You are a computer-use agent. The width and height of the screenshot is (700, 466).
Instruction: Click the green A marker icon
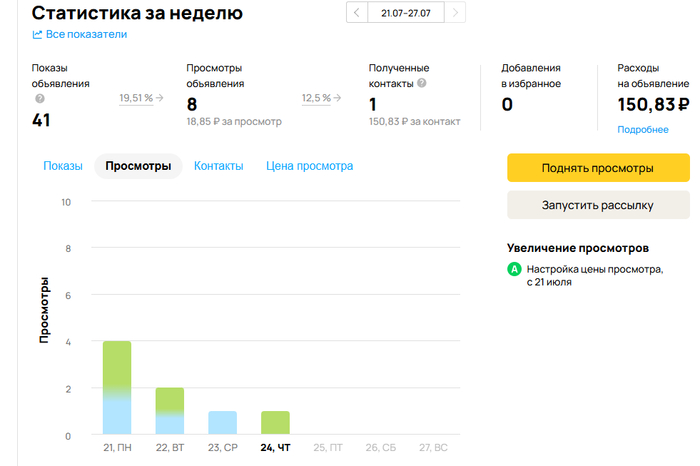(514, 269)
